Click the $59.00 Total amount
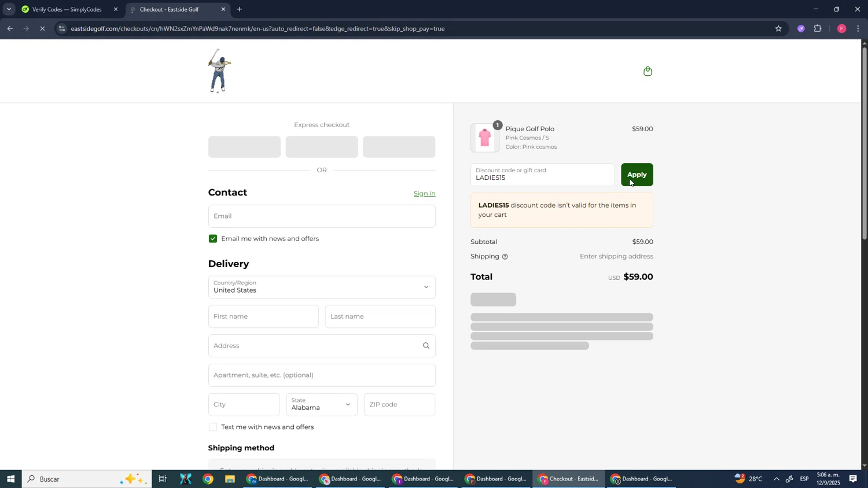The width and height of the screenshot is (868, 488). tap(638, 277)
